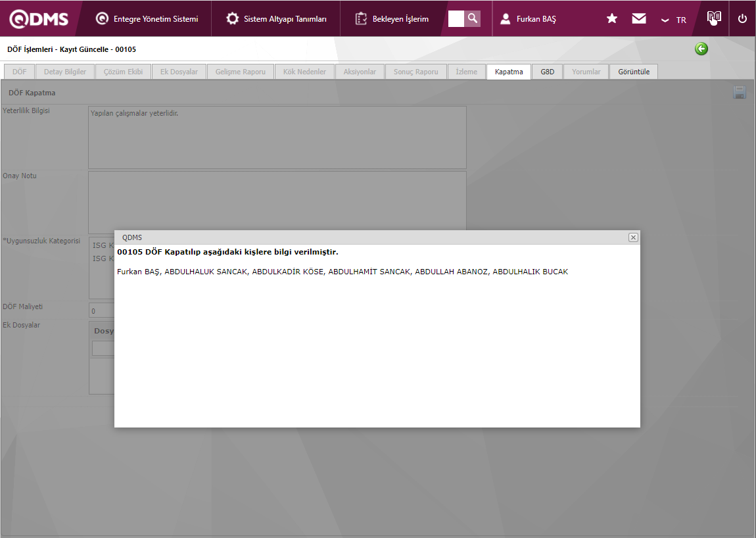Click the magnifier search icon

(473, 19)
